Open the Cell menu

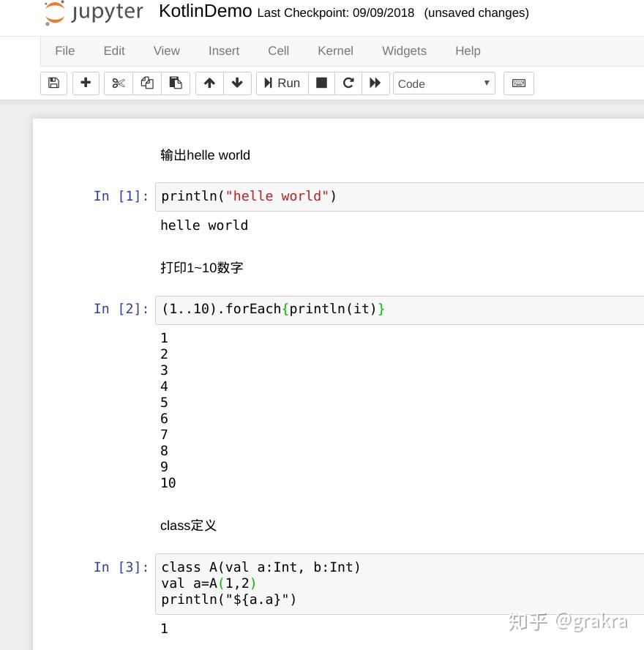tap(278, 51)
